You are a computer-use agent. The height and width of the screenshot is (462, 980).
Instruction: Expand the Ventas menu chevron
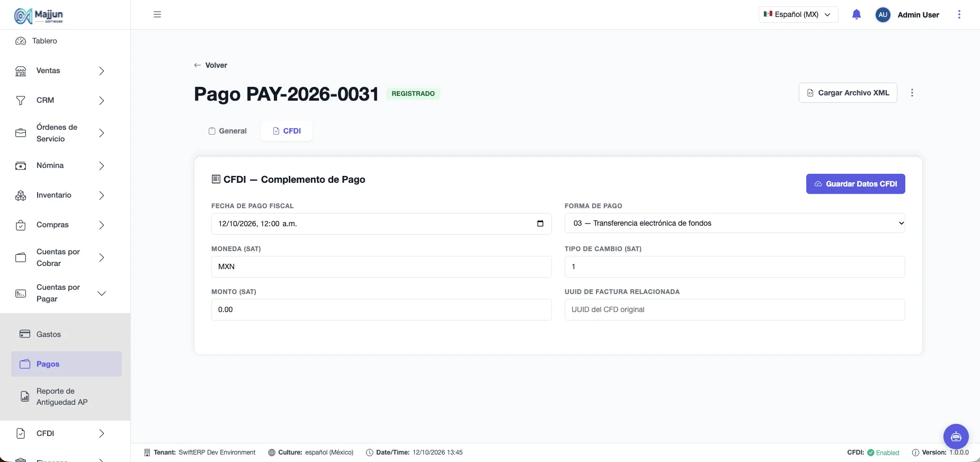click(102, 71)
